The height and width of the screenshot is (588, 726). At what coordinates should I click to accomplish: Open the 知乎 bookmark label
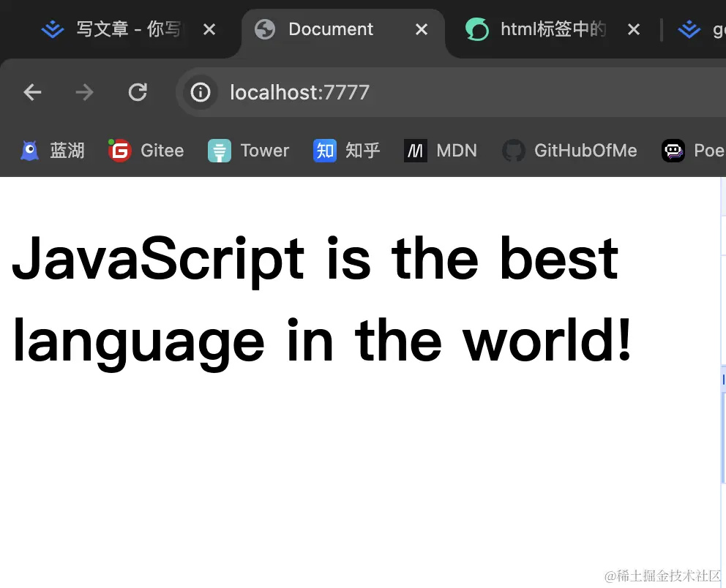[x=362, y=151]
